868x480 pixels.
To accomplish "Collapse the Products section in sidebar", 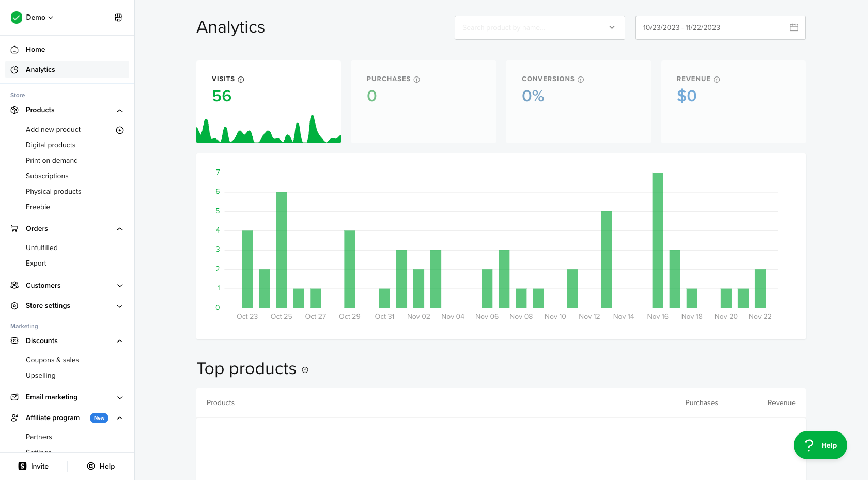I will click(x=120, y=110).
